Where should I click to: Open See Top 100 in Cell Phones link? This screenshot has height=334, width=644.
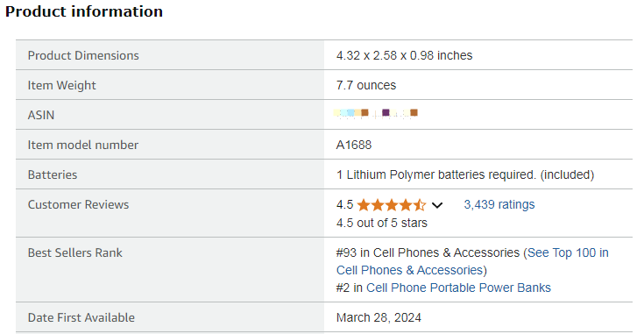tap(568, 252)
